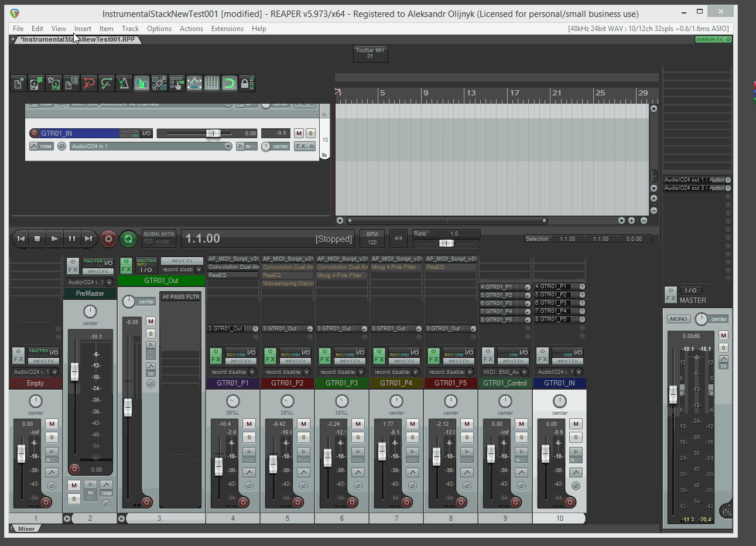Toggle the locking padlock toolbar icon
This screenshot has width=756, height=546.
pos(246,84)
